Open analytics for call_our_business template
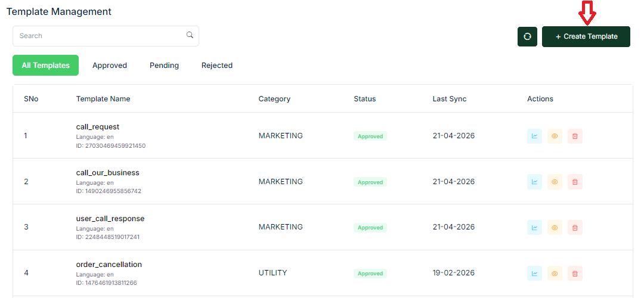 coord(534,182)
